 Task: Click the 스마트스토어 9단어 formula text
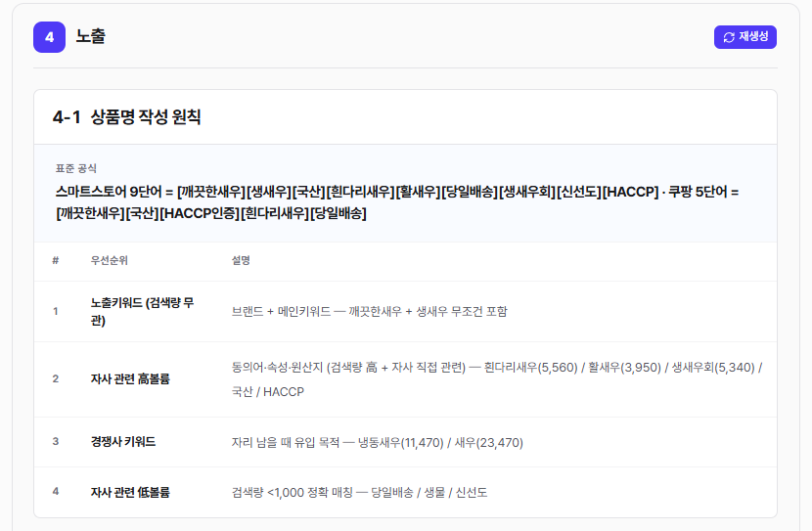click(397, 202)
